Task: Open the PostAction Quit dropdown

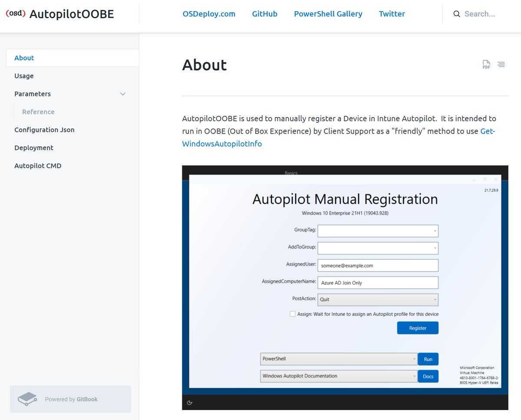Action: [x=378, y=300]
